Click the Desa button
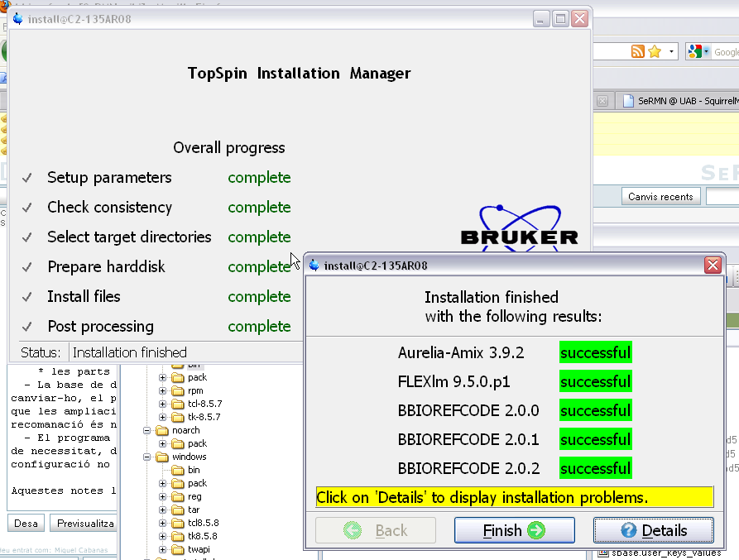The height and width of the screenshot is (560, 739). point(26,523)
